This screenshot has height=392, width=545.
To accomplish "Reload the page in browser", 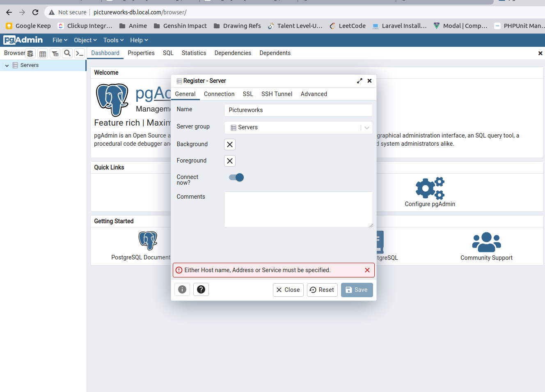I will (35, 12).
